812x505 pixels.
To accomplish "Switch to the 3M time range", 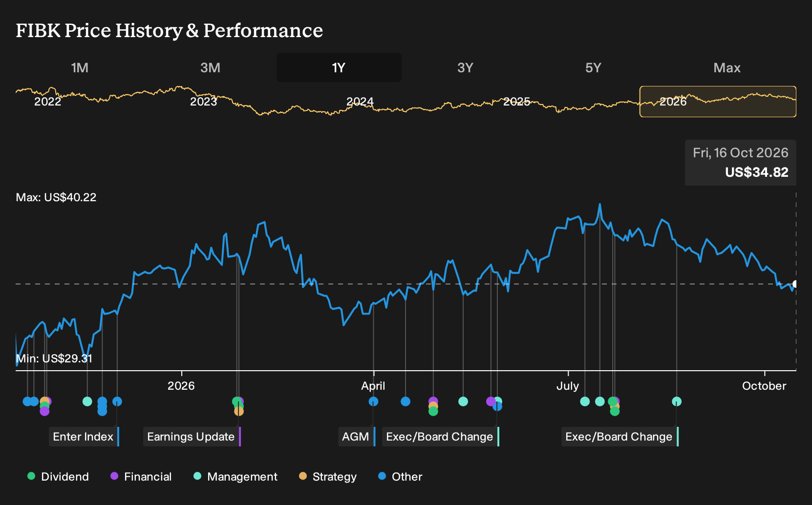I will pos(210,67).
